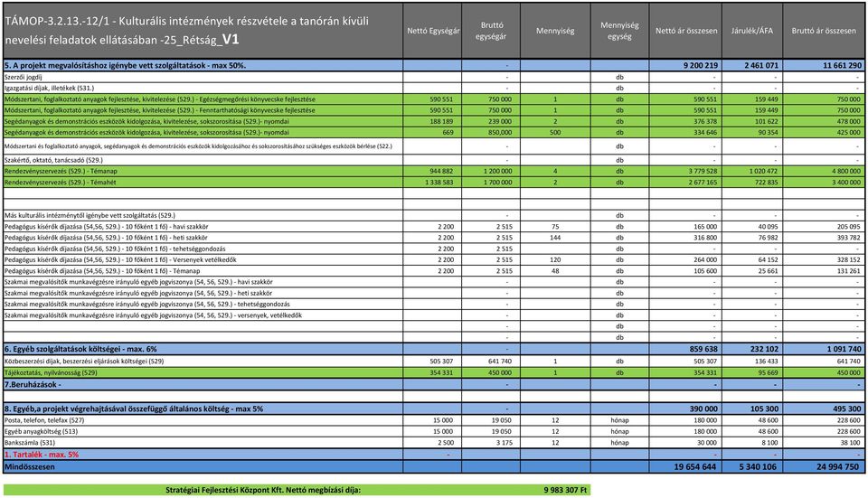
Task: Select the red '1. Tartalék - max. 5%' label
Action: [x=42, y=455]
